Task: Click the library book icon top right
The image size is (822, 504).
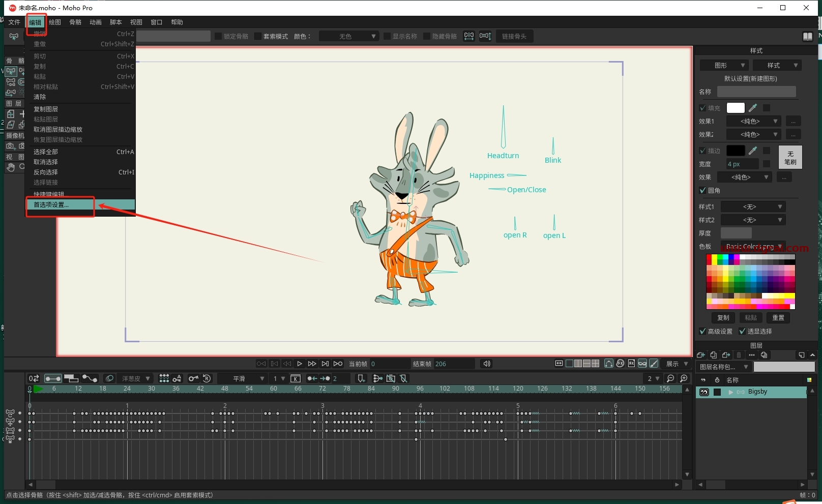Action: [x=807, y=36]
